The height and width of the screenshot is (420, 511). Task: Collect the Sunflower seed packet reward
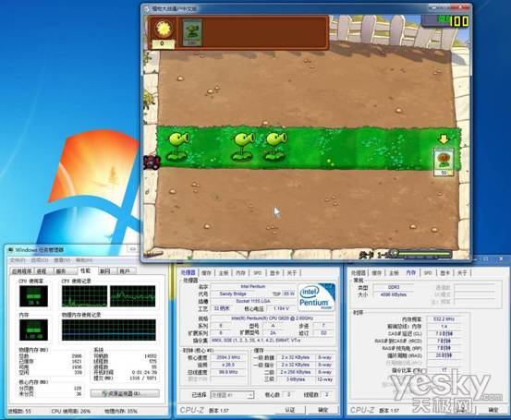(444, 162)
